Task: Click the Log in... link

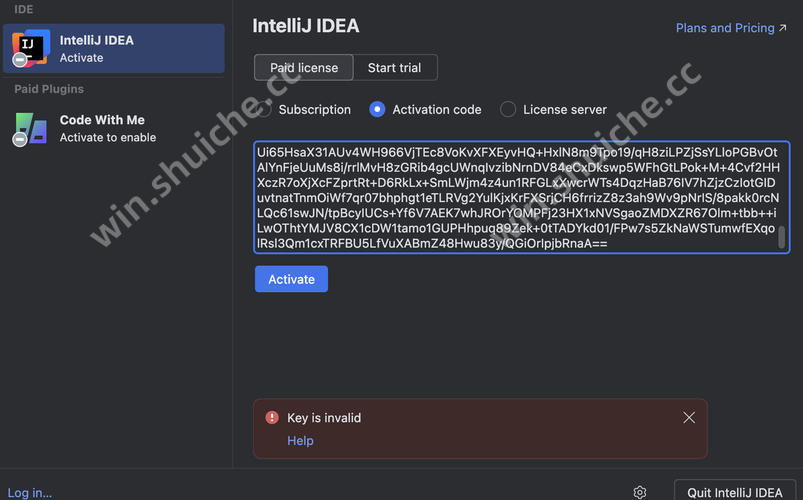Action: pyautogui.click(x=30, y=493)
